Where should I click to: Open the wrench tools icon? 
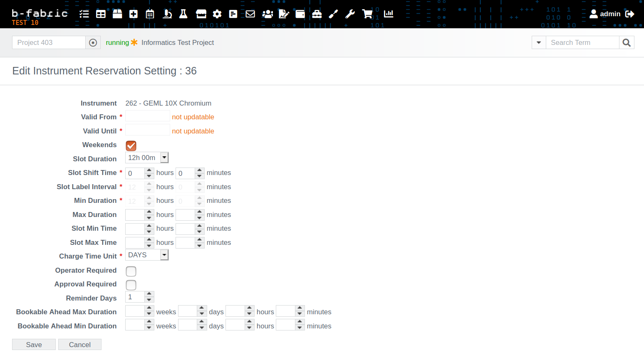click(350, 14)
